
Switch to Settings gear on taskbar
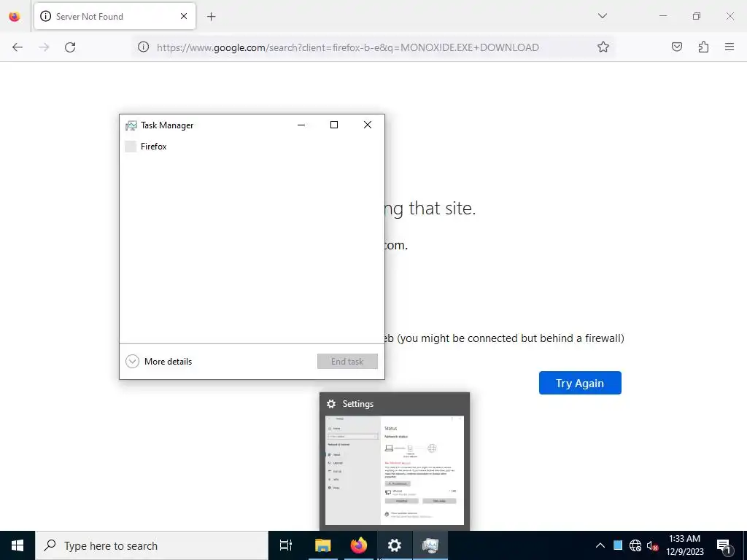pyautogui.click(x=395, y=545)
